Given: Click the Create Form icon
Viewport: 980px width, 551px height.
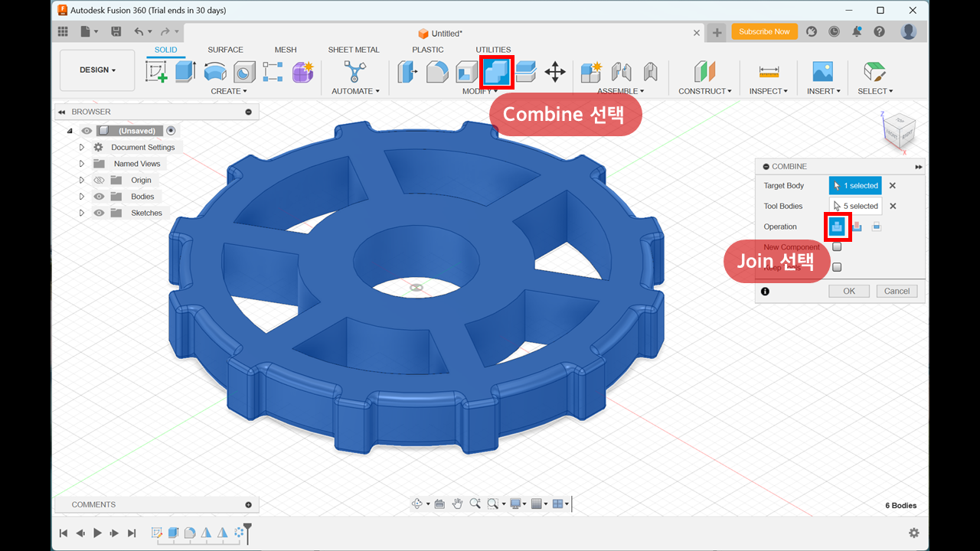Looking at the screenshot, I should click(x=302, y=72).
